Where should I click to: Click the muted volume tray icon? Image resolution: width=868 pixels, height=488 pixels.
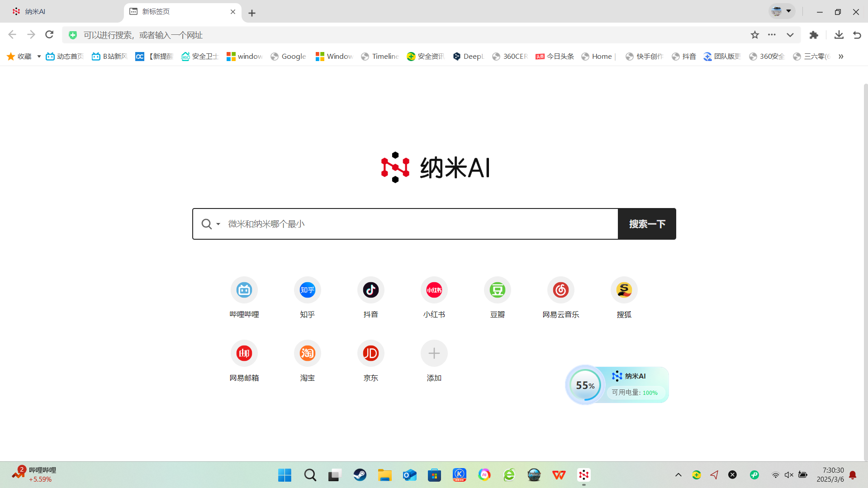click(789, 475)
